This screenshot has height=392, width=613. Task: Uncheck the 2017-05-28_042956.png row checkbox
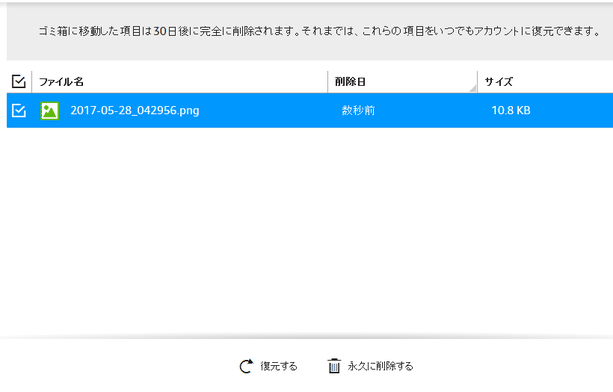coord(18,110)
